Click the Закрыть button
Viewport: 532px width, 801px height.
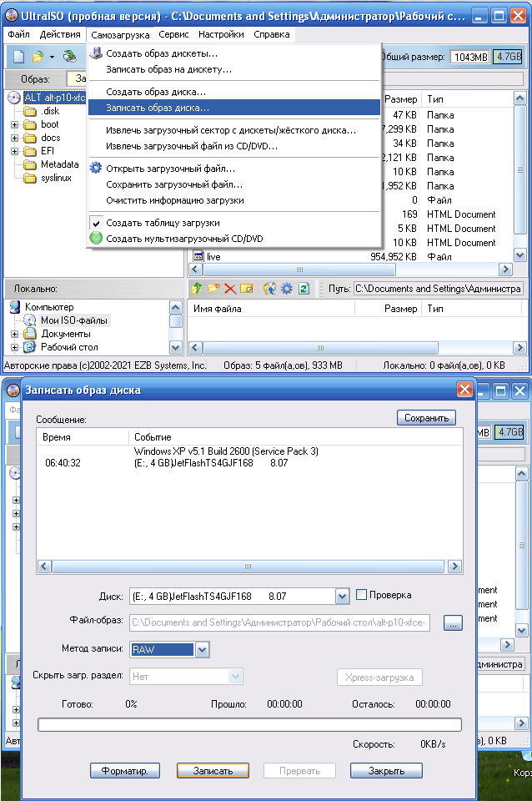[x=386, y=771]
